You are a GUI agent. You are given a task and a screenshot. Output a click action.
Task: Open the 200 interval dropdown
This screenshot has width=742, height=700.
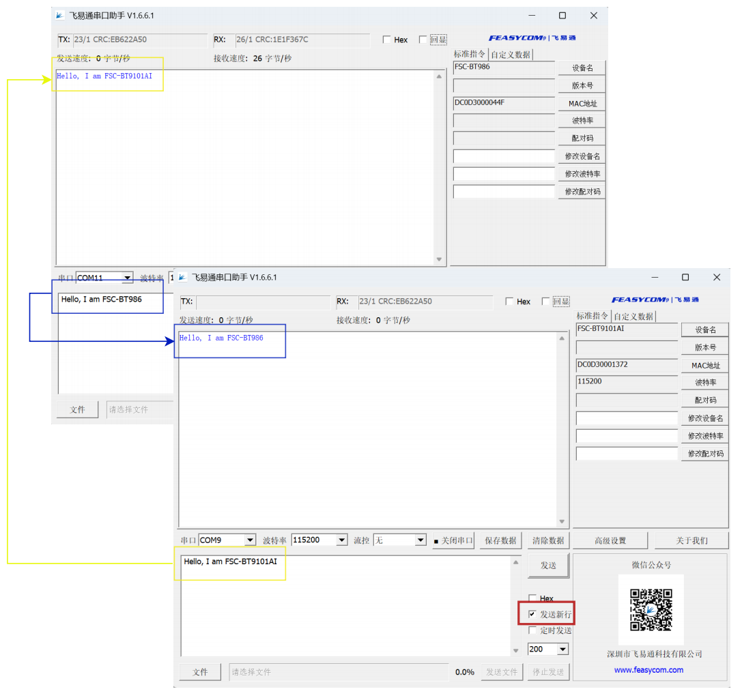(562, 650)
